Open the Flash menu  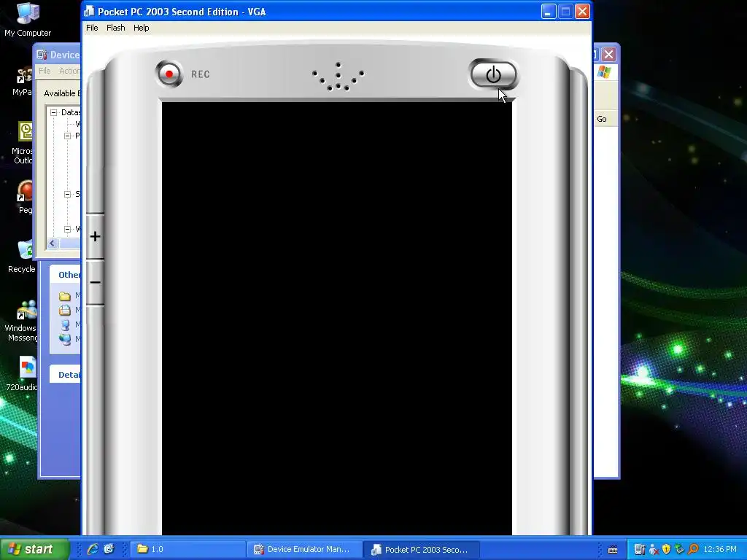(x=116, y=28)
